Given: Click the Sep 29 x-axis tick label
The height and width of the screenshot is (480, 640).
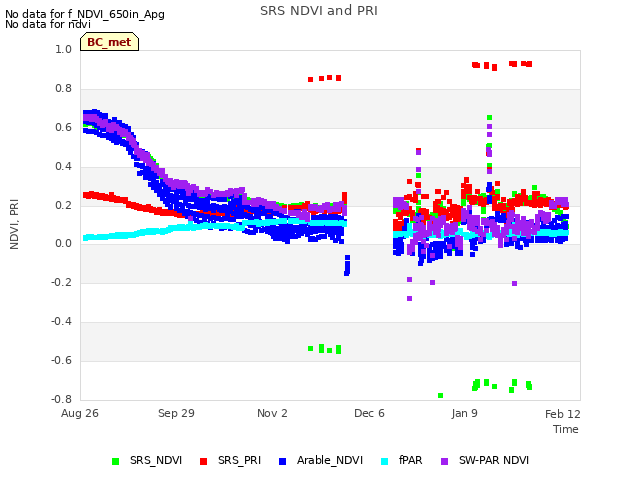Looking at the screenshot, I should point(176,413).
